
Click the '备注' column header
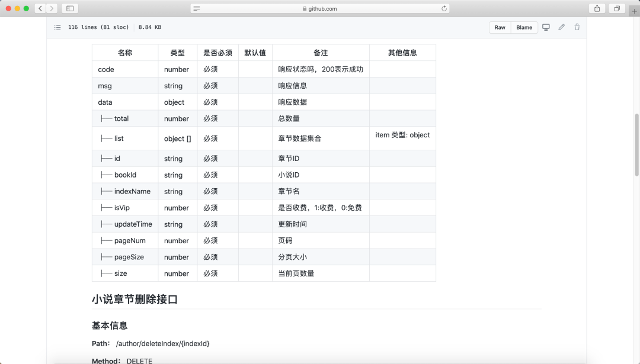(x=321, y=53)
